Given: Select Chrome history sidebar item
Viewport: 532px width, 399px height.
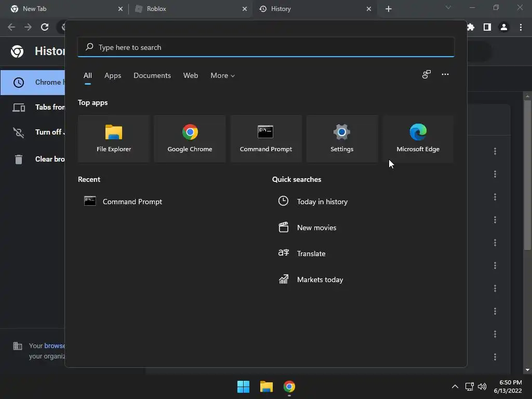Looking at the screenshot, I should point(33,83).
